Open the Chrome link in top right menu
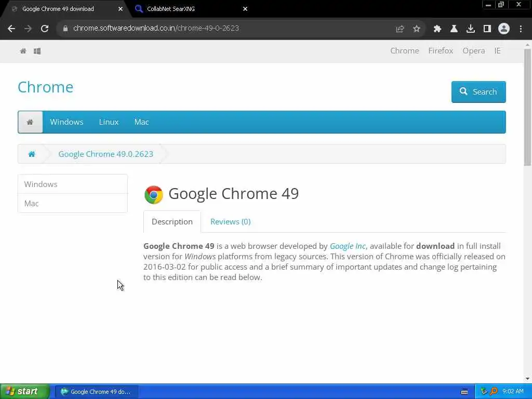 tap(404, 51)
